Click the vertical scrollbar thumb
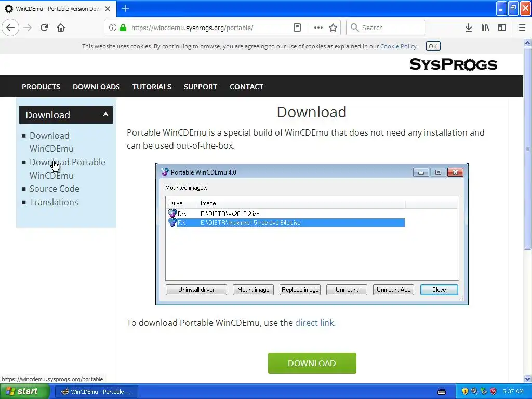The image size is (532, 399). (527, 149)
